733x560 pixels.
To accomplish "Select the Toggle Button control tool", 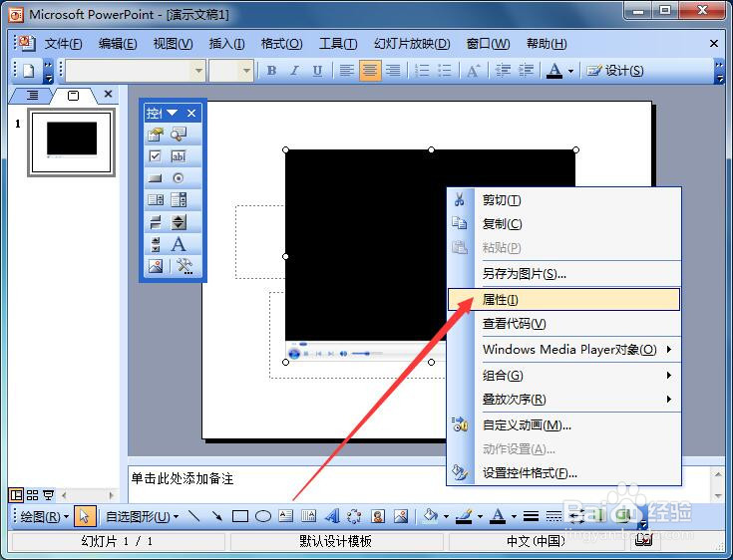I will coord(156,222).
